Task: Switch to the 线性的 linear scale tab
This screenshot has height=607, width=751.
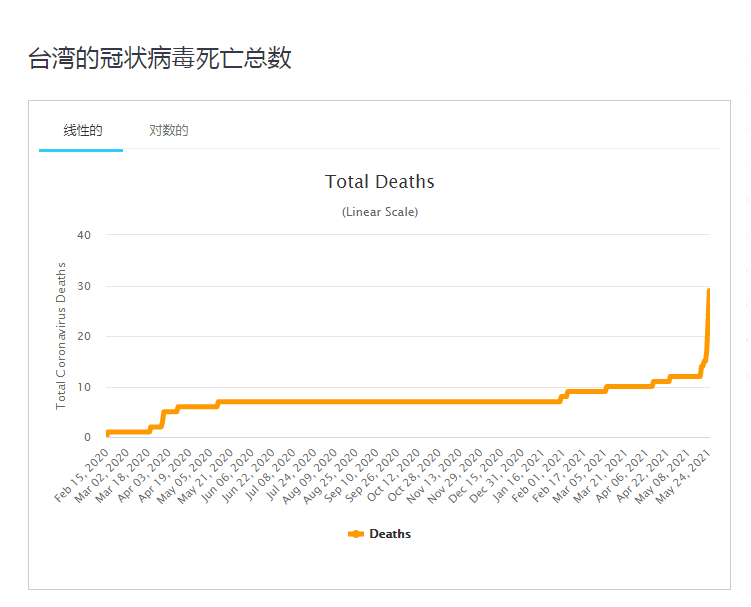Action: coord(82,130)
